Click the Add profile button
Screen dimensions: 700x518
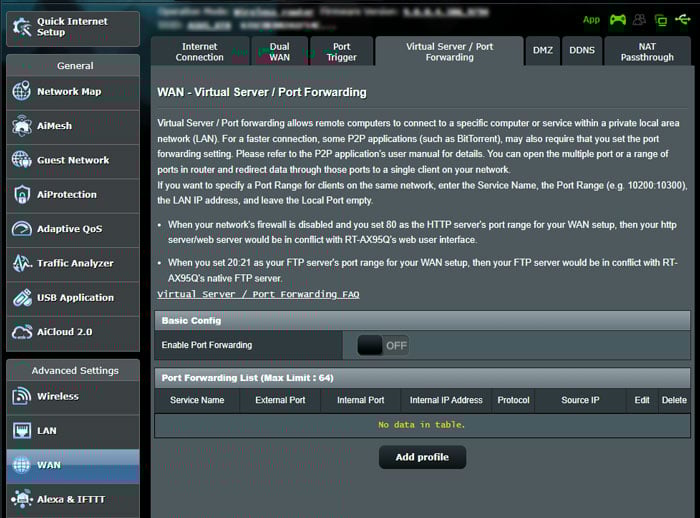pyautogui.click(x=422, y=457)
